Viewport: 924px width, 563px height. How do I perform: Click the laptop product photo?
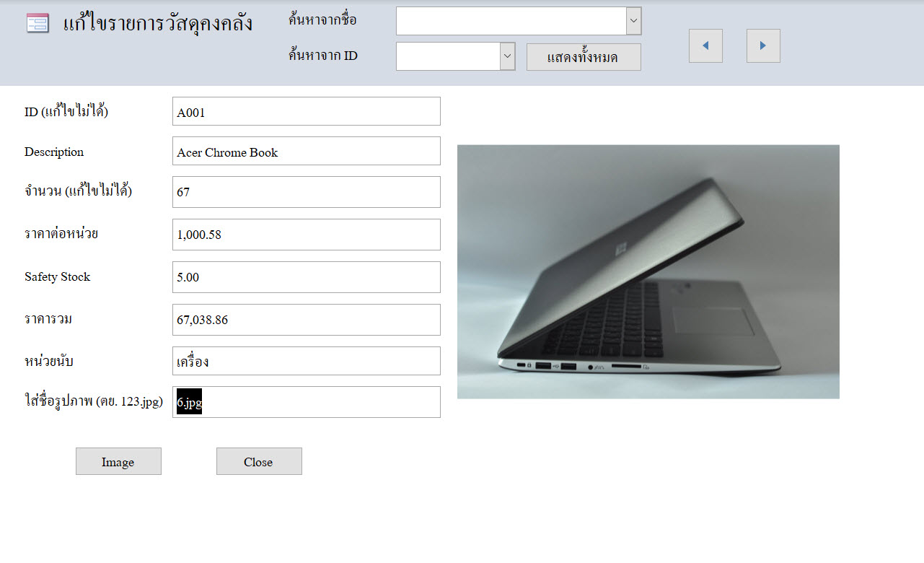[x=648, y=271]
